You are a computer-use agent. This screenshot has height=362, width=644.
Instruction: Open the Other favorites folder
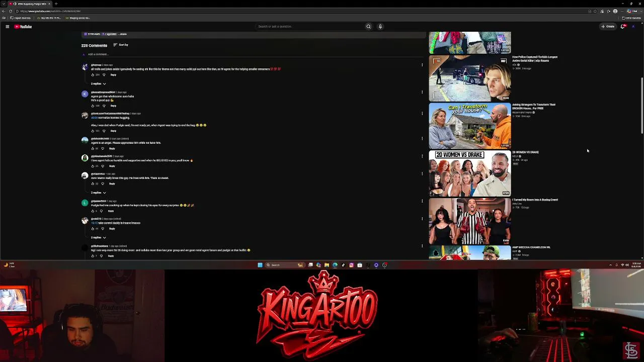pos(632,18)
